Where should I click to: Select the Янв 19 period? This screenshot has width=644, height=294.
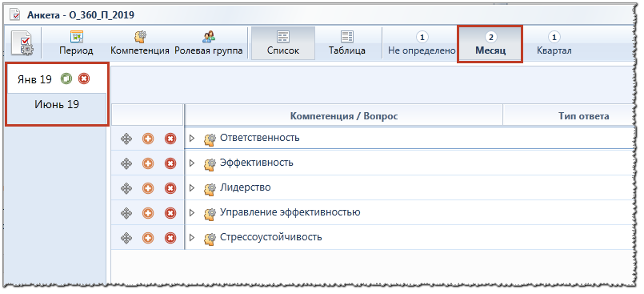pos(34,79)
